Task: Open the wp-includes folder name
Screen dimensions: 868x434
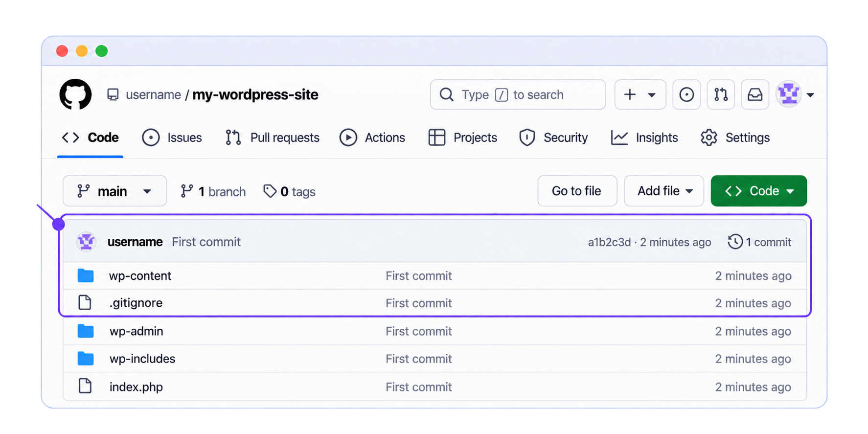Action: pyautogui.click(x=142, y=359)
